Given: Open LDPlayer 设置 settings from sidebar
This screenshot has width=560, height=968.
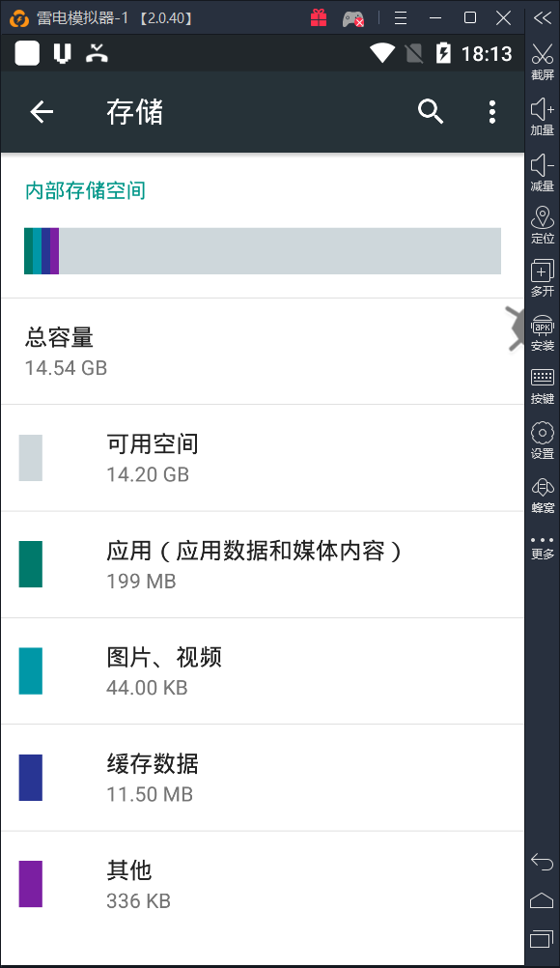Looking at the screenshot, I should (x=542, y=437).
